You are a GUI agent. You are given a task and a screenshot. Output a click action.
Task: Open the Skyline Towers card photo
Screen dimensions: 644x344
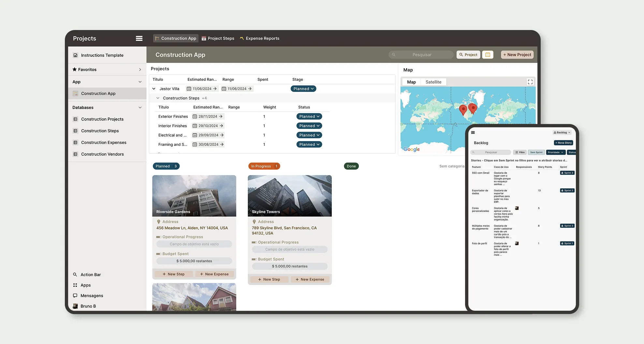click(290, 196)
